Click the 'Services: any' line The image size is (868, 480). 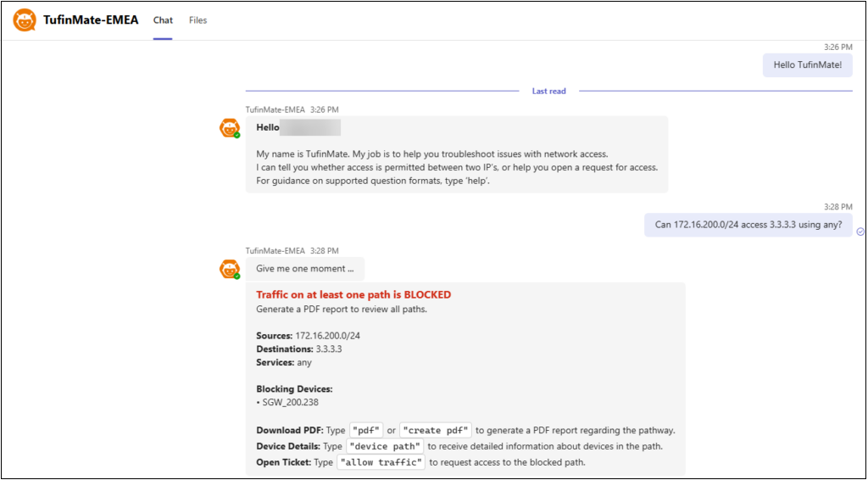pyautogui.click(x=284, y=363)
